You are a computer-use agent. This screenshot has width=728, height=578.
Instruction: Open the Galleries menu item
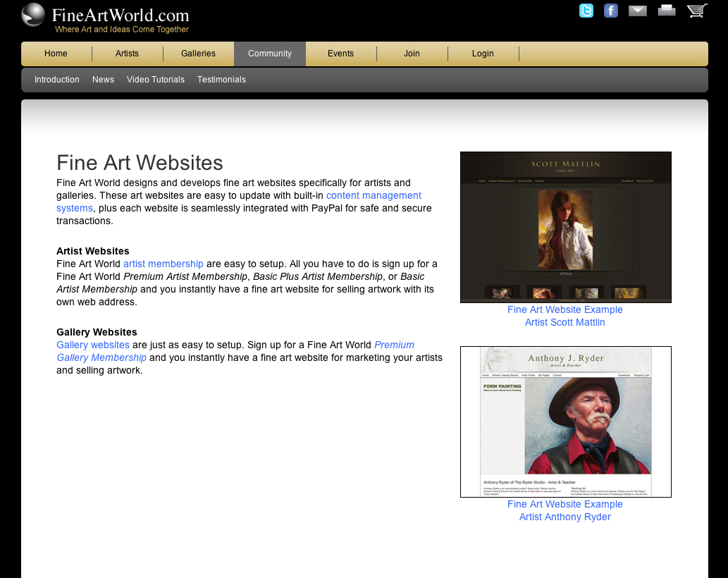[198, 54]
